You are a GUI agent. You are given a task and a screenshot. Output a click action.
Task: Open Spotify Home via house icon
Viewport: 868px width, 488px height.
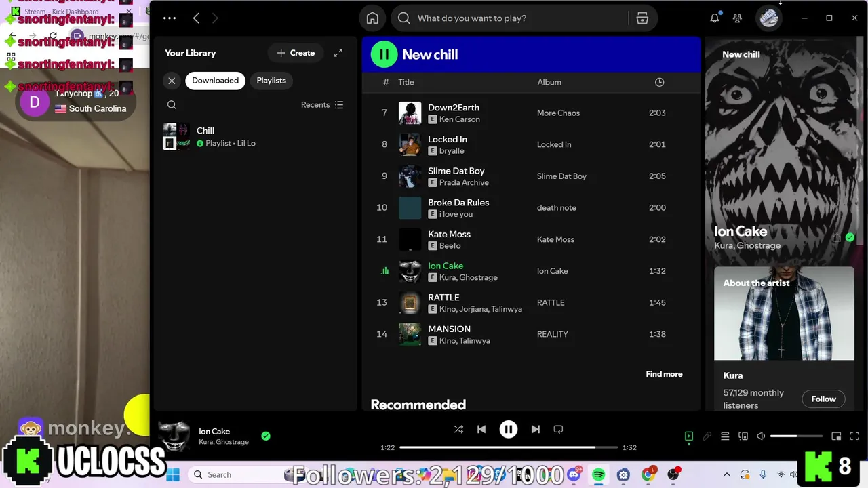[x=372, y=18]
